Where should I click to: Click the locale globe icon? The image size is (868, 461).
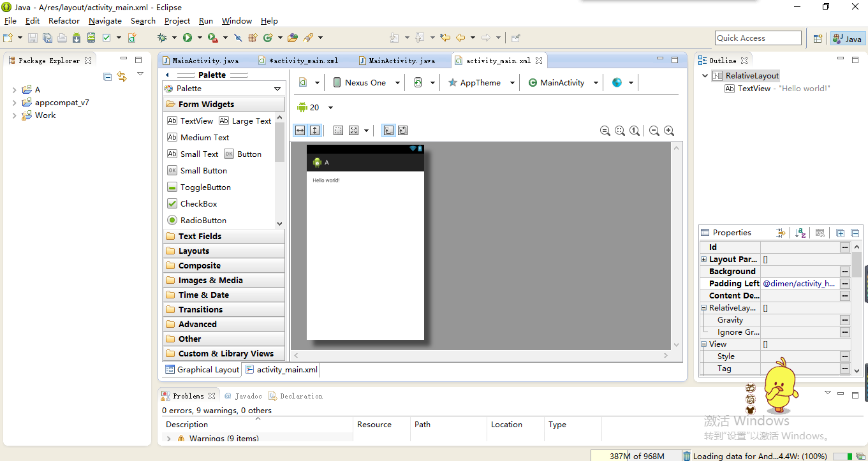coord(617,83)
